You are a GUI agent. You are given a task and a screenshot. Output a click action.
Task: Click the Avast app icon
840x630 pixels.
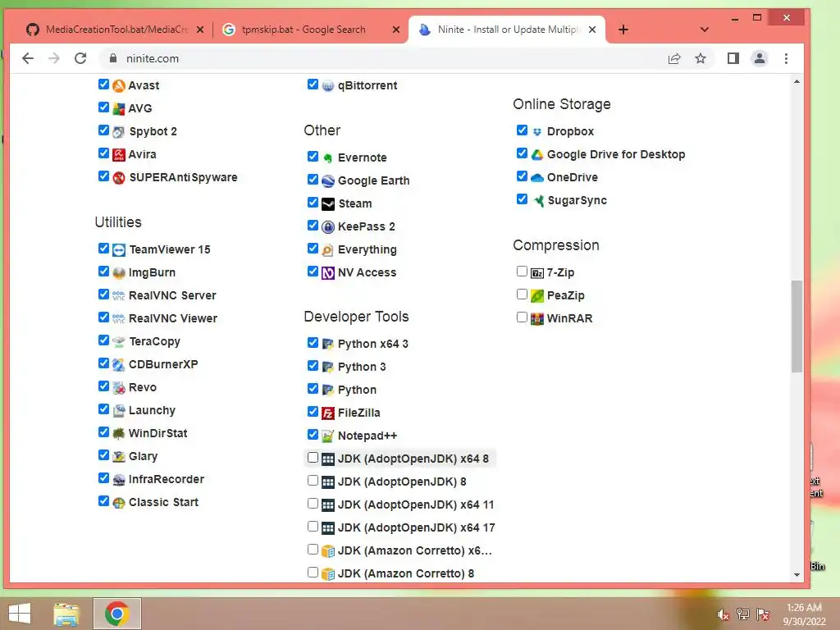[x=118, y=85]
